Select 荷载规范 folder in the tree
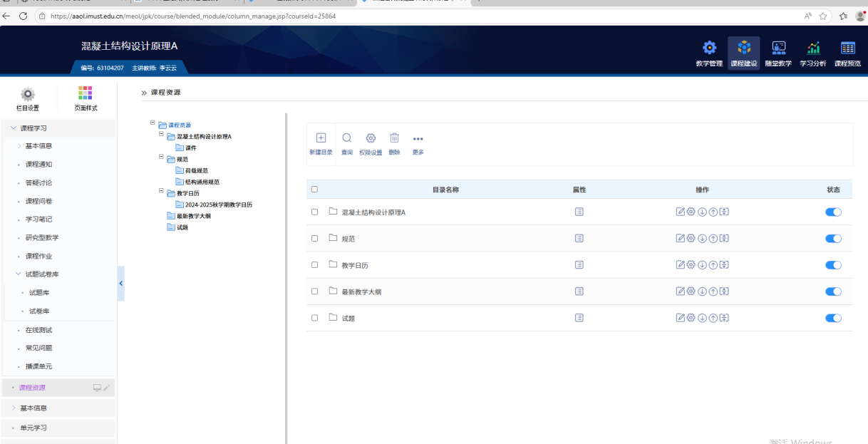 point(196,171)
